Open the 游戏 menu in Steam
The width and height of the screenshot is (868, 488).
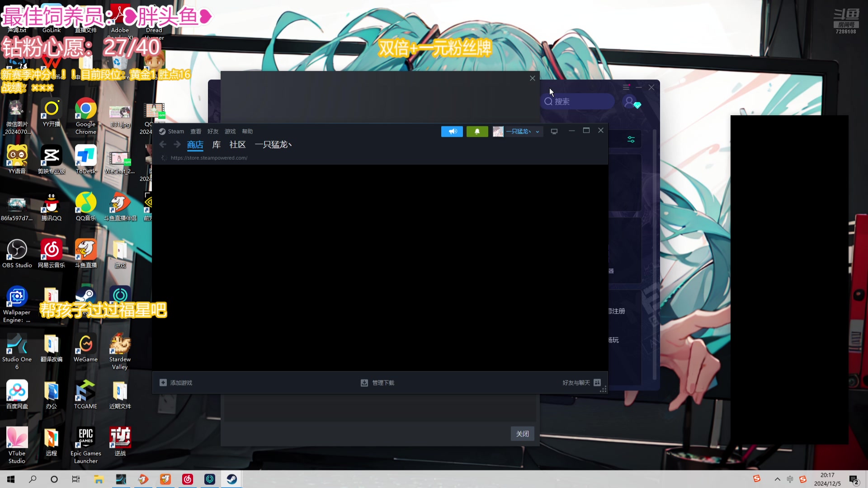(x=230, y=131)
